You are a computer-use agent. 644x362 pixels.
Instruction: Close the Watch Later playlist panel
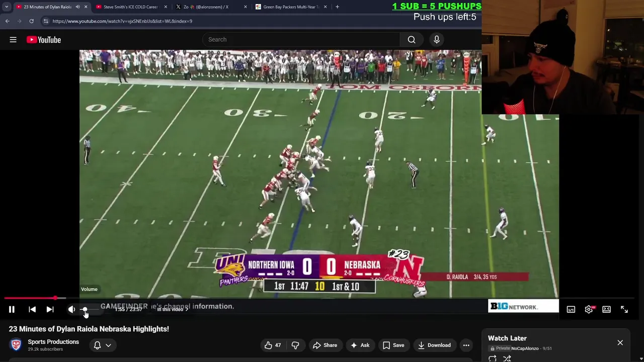pos(620,343)
